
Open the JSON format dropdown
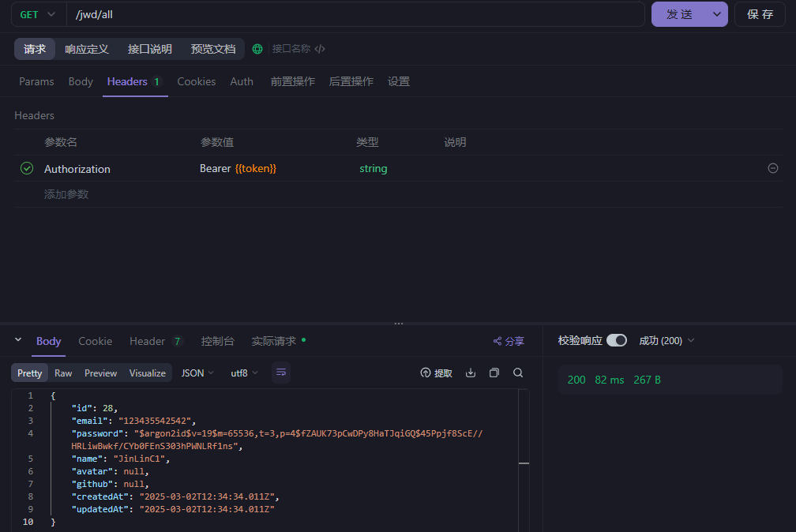point(197,373)
